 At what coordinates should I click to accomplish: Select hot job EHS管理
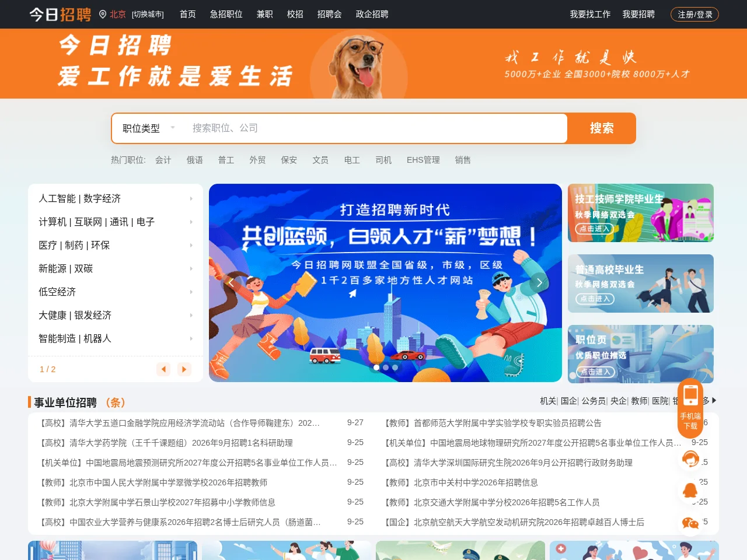(x=423, y=160)
